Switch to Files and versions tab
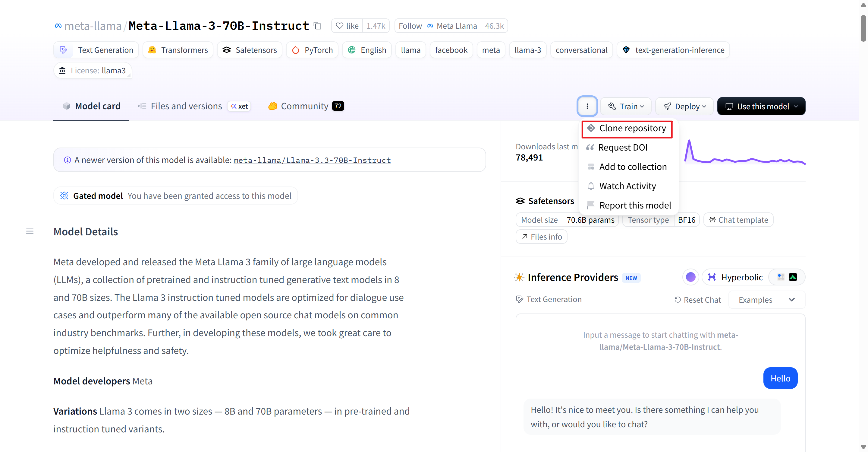 [186, 106]
